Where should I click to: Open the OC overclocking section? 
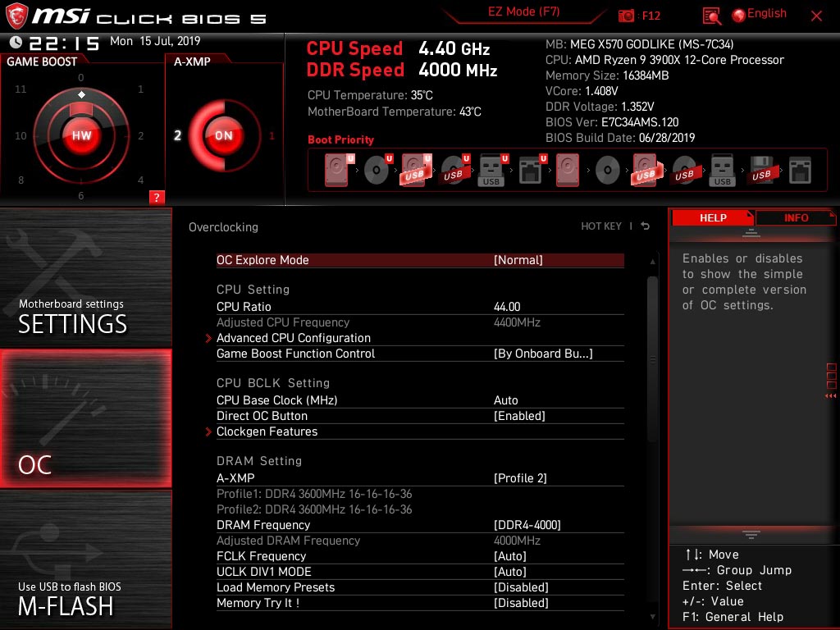pyautogui.click(x=85, y=418)
